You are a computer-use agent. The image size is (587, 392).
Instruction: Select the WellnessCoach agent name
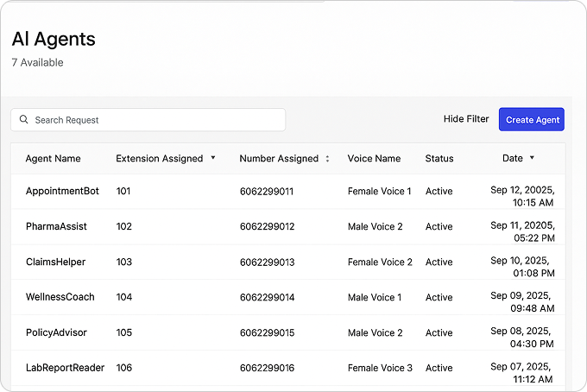60,297
